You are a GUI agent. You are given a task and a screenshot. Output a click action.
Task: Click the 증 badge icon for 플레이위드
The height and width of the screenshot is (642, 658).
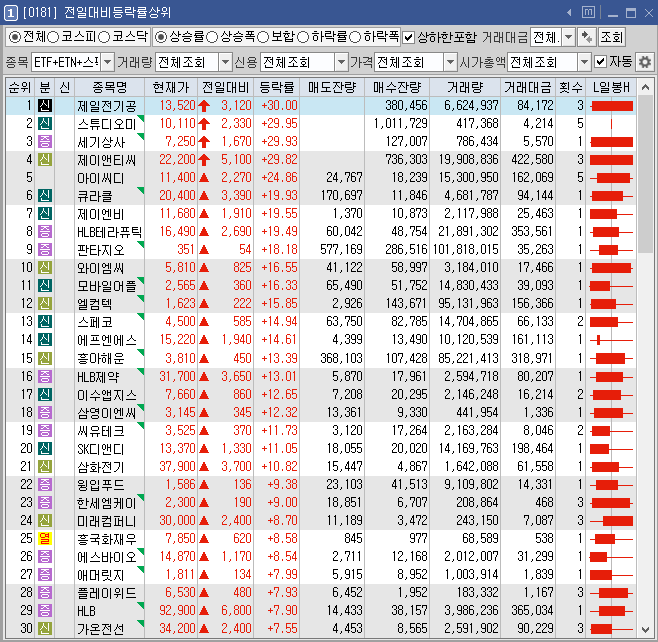[45, 592]
